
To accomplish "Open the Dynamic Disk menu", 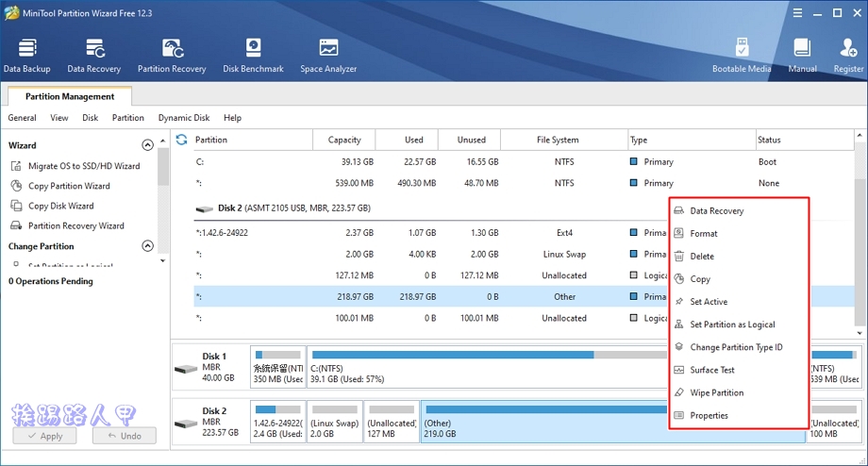I will [184, 118].
